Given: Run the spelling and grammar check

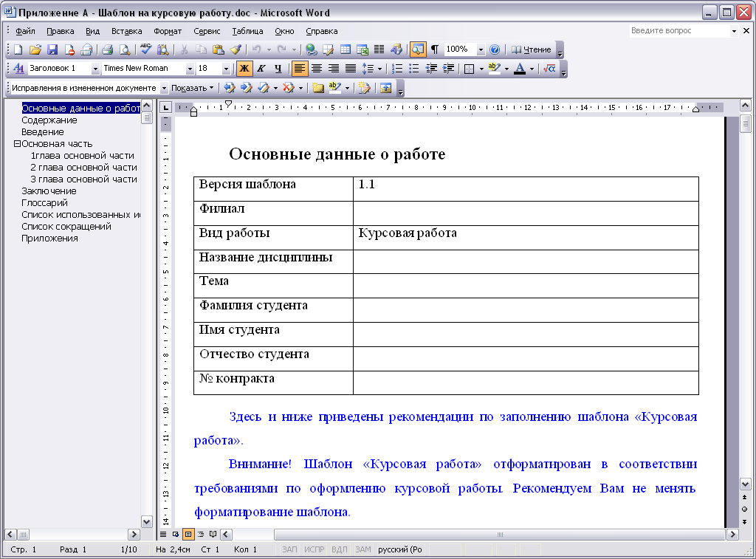Looking at the screenshot, I should point(145,49).
